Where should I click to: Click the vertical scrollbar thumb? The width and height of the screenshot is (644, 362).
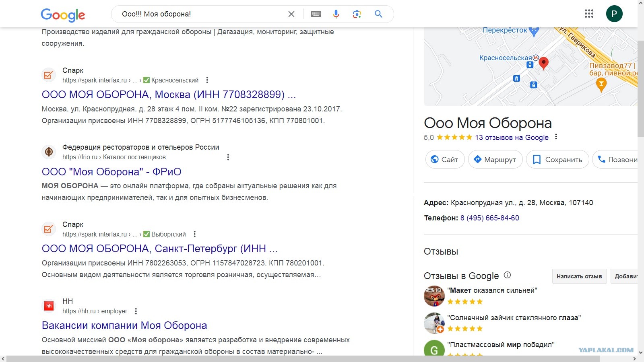click(641, 88)
